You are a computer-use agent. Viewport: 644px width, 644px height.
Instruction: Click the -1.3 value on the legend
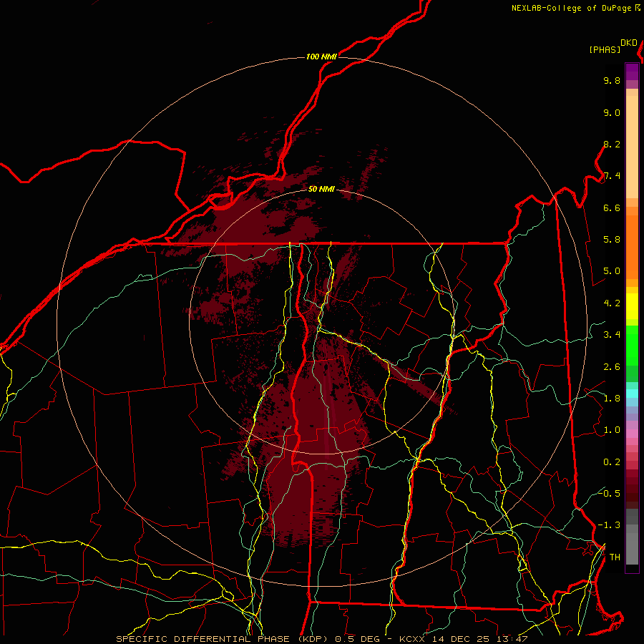tap(609, 525)
